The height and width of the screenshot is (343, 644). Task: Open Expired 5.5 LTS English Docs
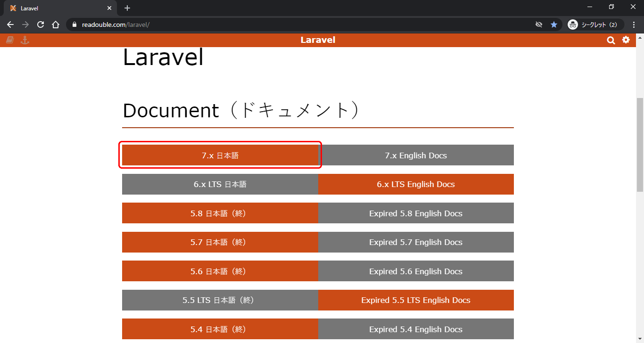pos(416,300)
